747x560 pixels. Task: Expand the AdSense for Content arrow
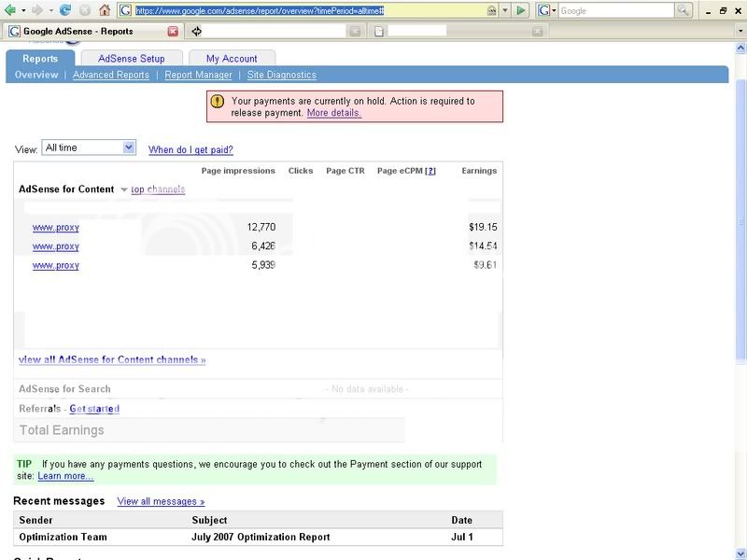click(124, 189)
